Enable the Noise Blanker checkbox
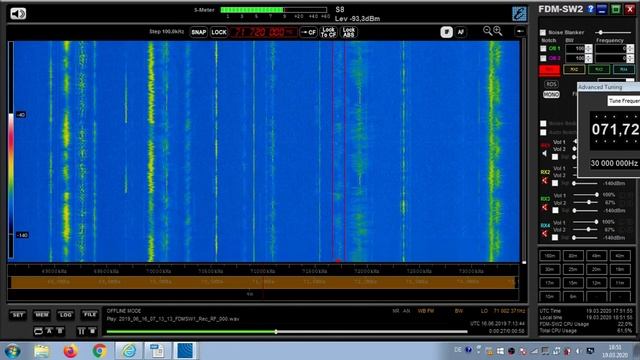640x360 pixels. pos(543,32)
